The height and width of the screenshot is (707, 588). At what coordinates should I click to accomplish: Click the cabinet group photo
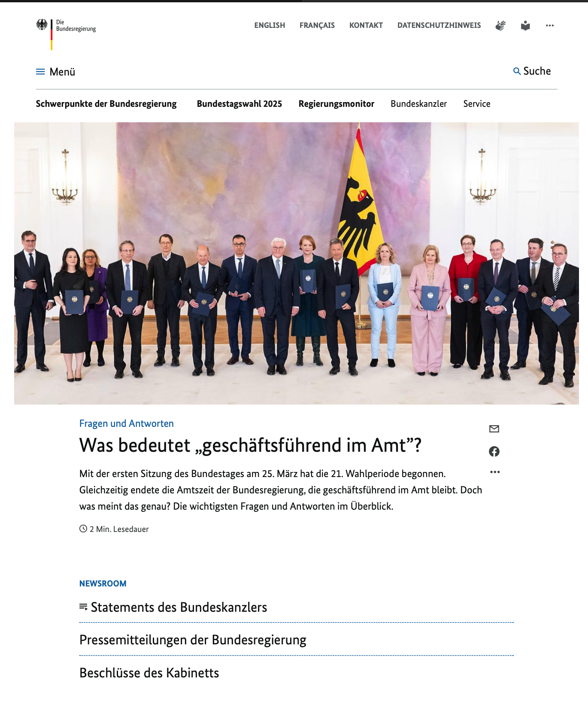297,263
